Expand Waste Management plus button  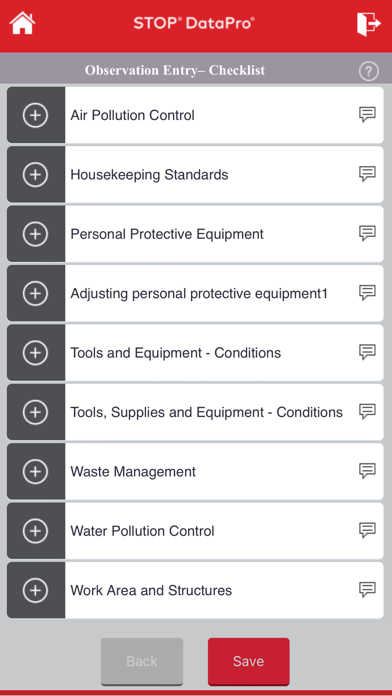click(36, 471)
